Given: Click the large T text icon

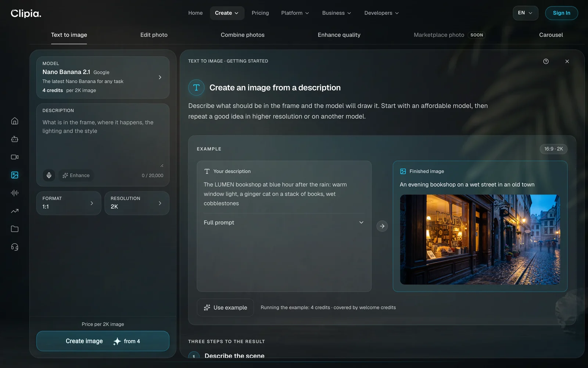Looking at the screenshot, I should (196, 88).
